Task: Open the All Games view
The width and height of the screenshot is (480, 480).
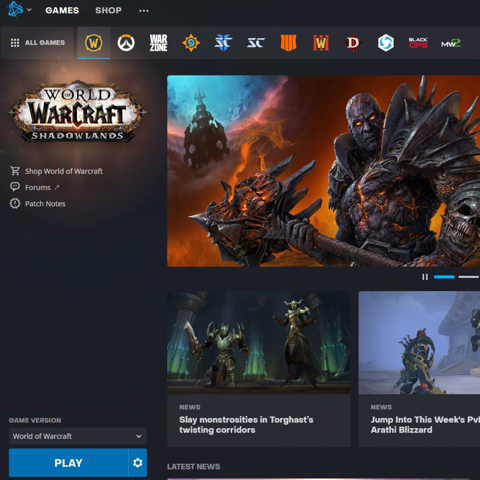Action: (x=38, y=43)
